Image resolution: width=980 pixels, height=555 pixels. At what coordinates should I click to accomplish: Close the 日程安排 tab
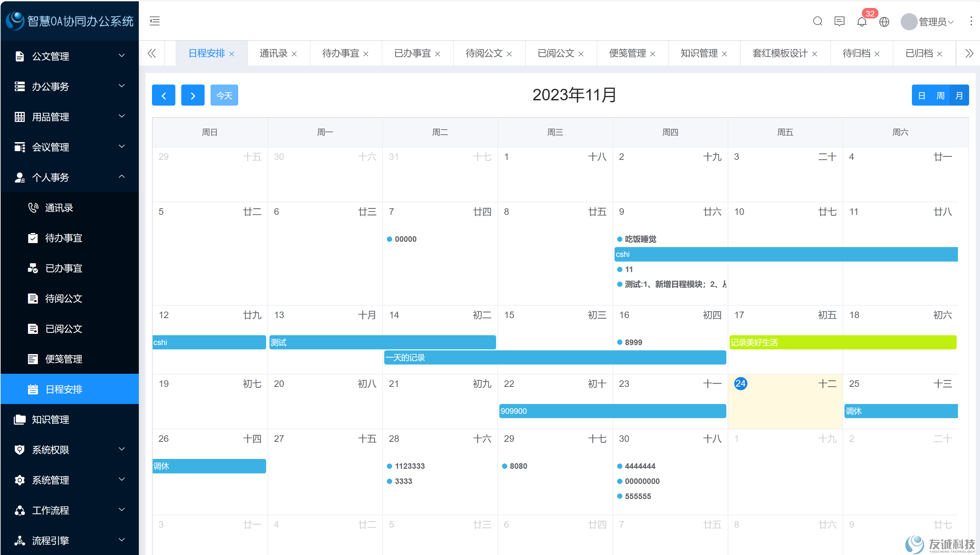click(231, 54)
